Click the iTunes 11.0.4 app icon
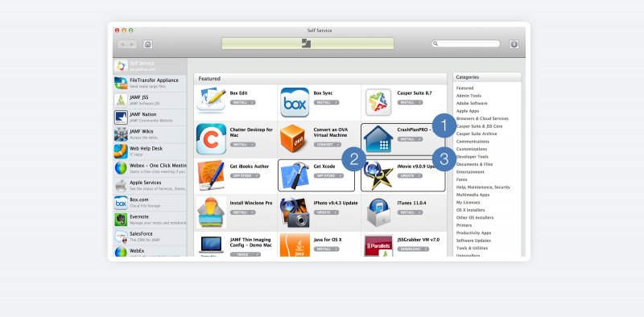The image size is (644, 317). point(378,212)
